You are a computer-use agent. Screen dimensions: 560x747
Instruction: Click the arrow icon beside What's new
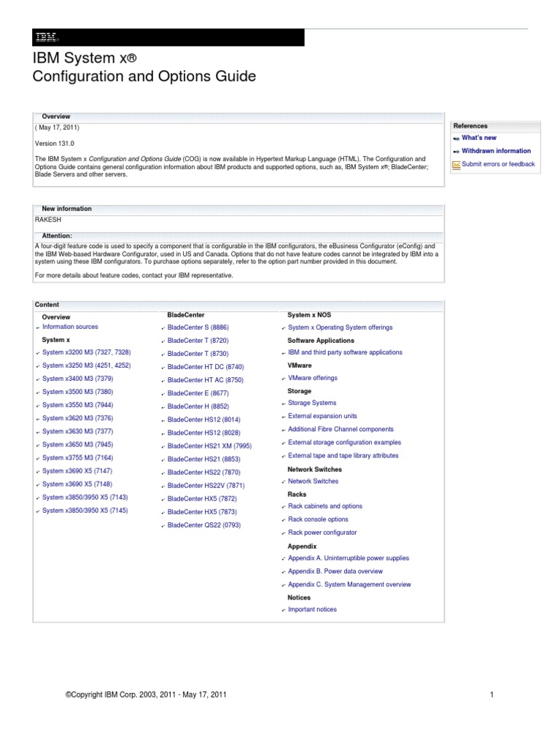pyautogui.click(x=456, y=138)
